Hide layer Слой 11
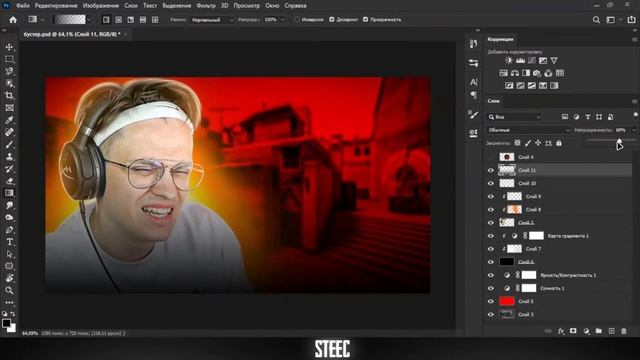640x360 pixels. point(491,170)
